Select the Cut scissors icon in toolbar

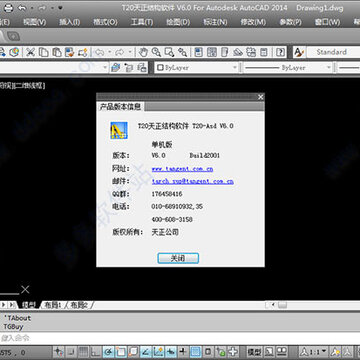tap(30, 52)
